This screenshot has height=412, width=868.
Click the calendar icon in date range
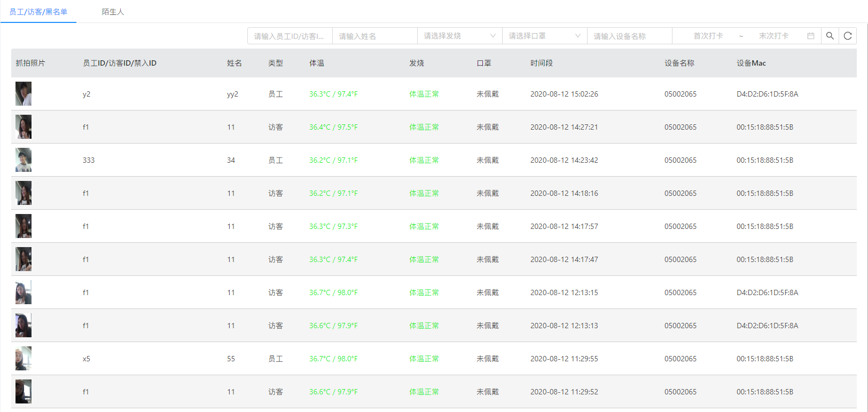click(x=810, y=36)
